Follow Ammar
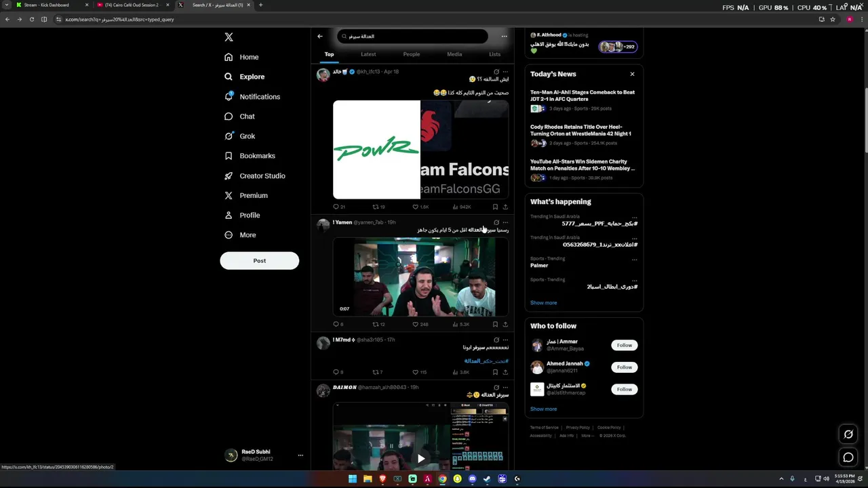 [625, 345]
